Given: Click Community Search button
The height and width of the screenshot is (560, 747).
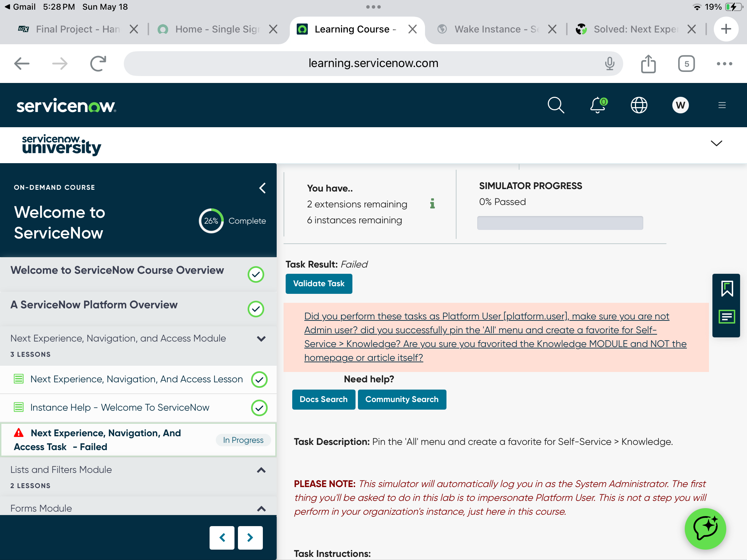Looking at the screenshot, I should 402,400.
